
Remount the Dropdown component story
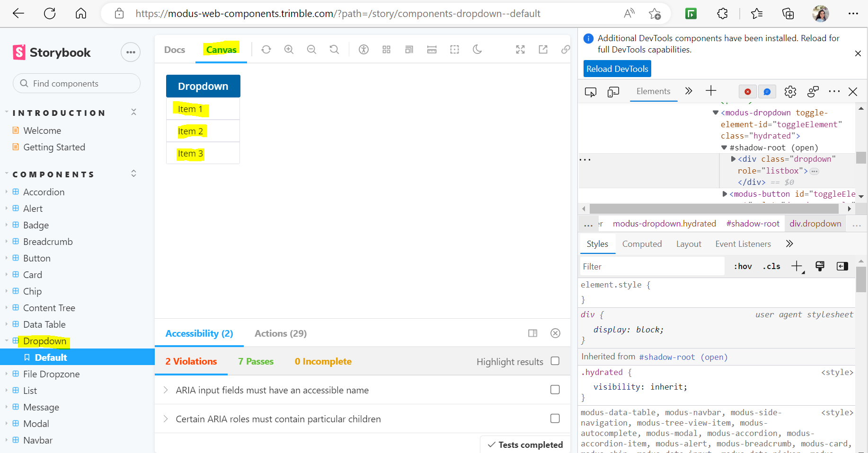266,49
